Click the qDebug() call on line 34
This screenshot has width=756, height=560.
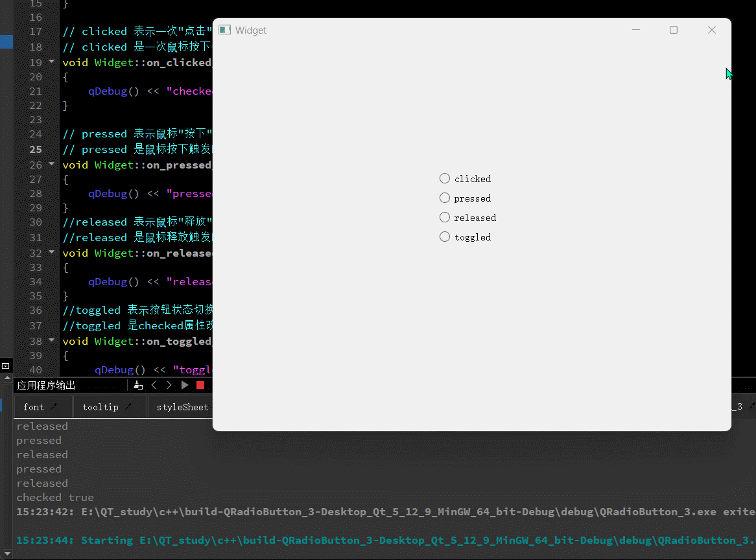tap(113, 282)
